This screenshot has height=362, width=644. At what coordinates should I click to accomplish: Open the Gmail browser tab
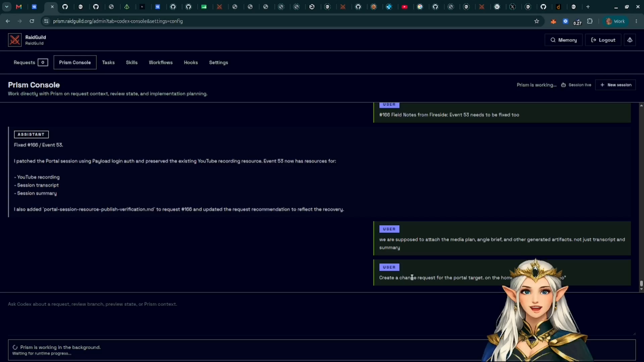coord(19,7)
